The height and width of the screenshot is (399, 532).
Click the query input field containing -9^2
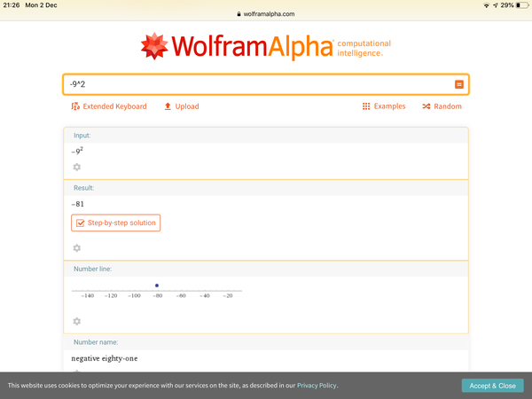[x=266, y=84]
